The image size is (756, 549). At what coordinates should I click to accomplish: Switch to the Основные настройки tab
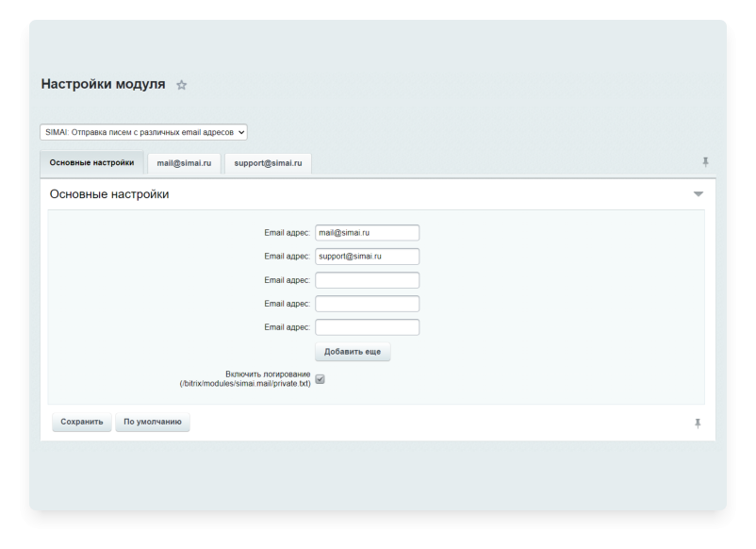coord(91,163)
